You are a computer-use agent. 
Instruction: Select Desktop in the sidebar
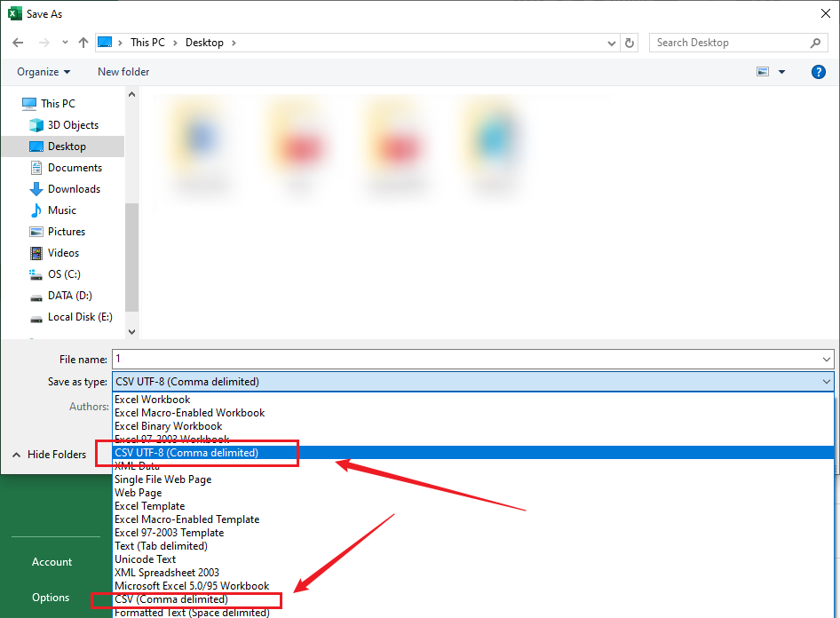63,147
